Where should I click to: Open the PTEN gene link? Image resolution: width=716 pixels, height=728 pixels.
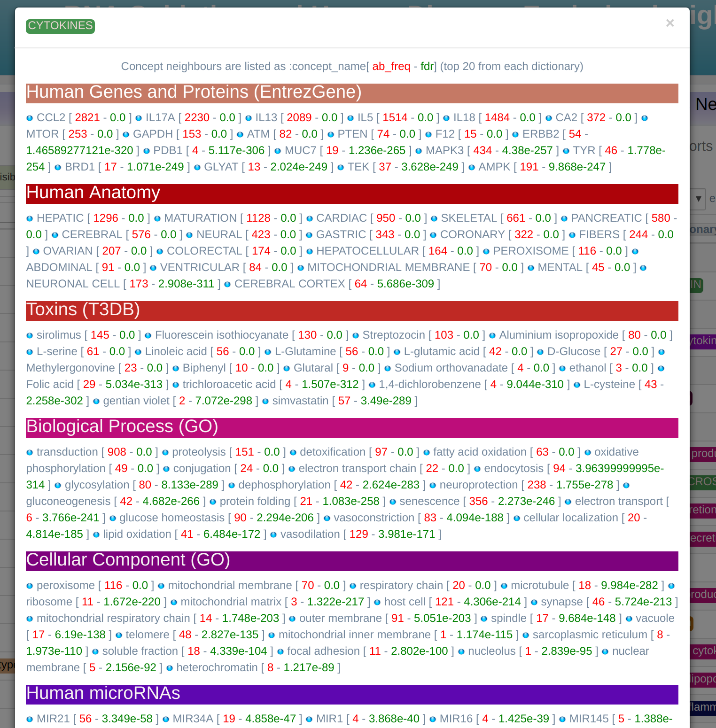[x=352, y=134]
